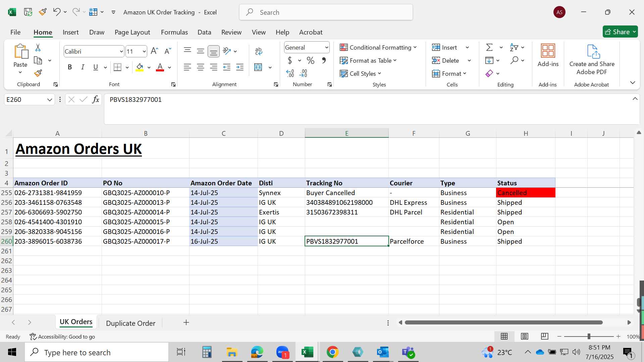The height and width of the screenshot is (362, 644).
Task: Toggle Bold formatting
Action: (70, 67)
